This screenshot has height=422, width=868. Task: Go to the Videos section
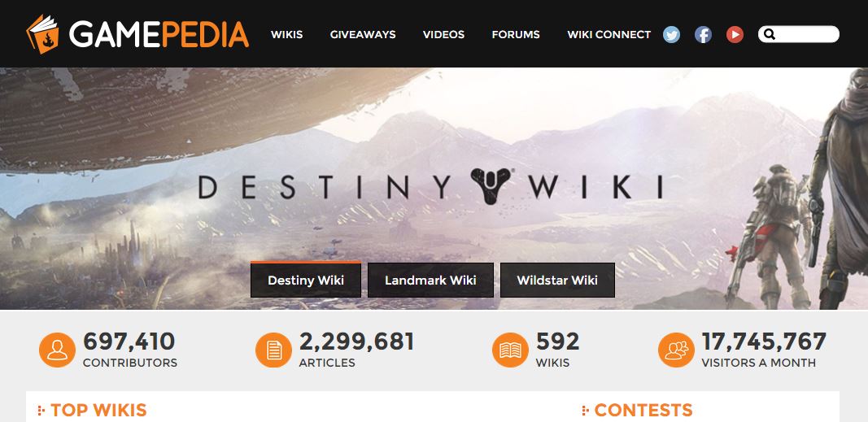coord(443,34)
